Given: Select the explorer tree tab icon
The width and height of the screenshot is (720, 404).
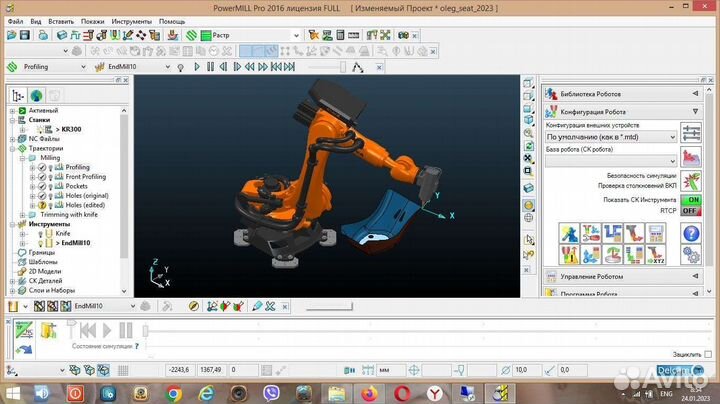Looking at the screenshot, I should pyautogui.click(x=18, y=95).
